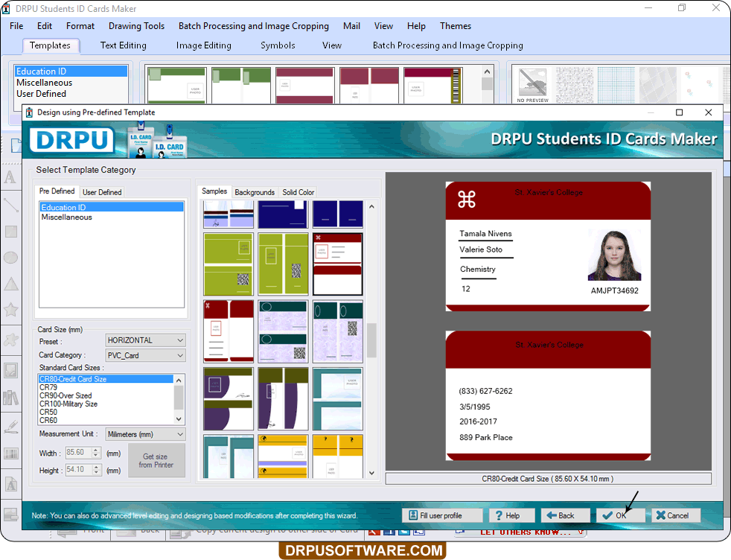This screenshot has width=731, height=560.
Task: Open the Image Editing ribbon tab
Action: tap(204, 45)
